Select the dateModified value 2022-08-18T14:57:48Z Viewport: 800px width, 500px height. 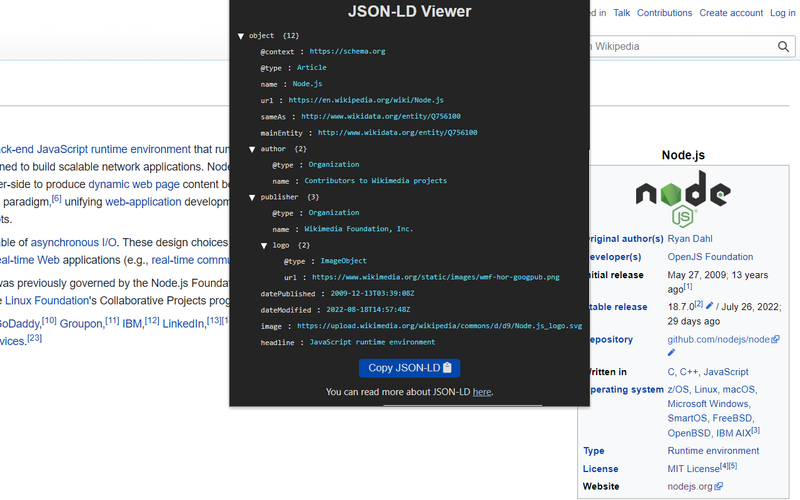pos(368,310)
